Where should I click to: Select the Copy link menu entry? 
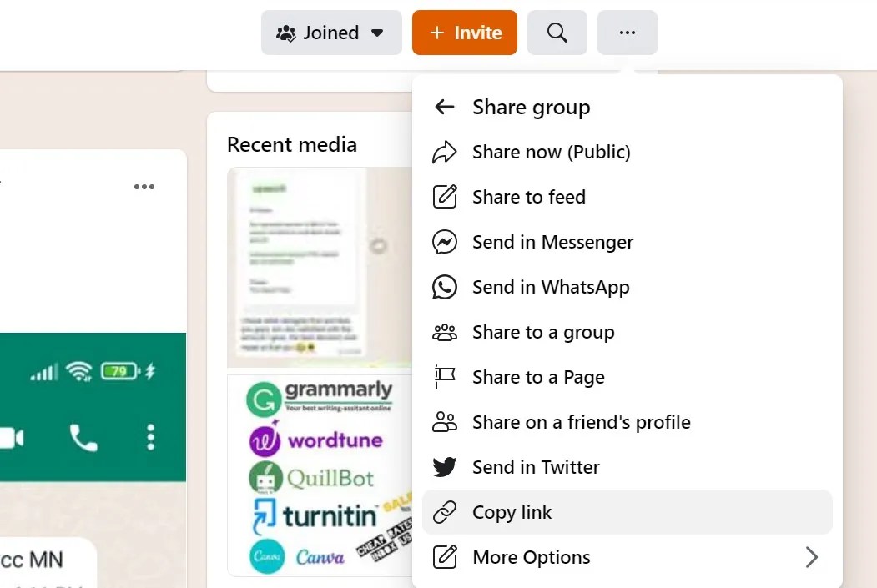click(512, 512)
